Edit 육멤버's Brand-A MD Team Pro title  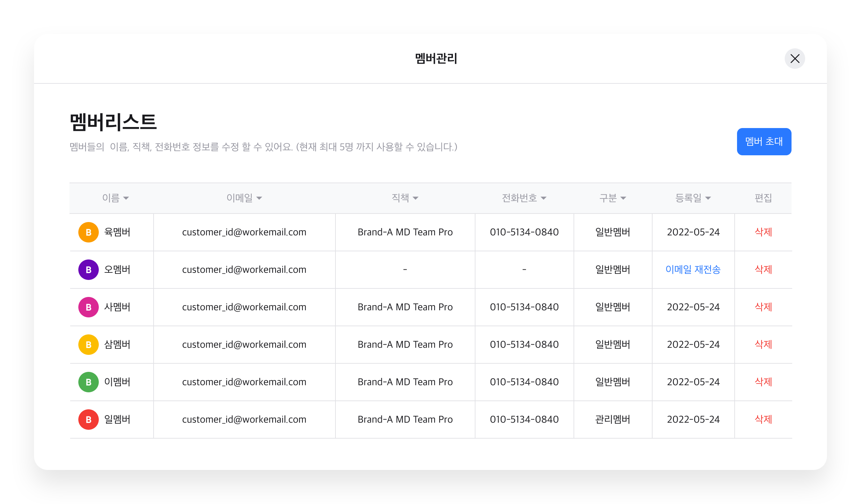click(x=405, y=232)
